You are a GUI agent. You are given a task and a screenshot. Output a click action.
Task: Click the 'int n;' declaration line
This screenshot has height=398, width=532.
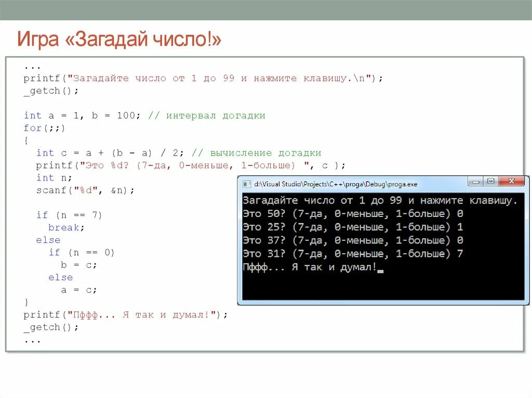[x=54, y=177]
